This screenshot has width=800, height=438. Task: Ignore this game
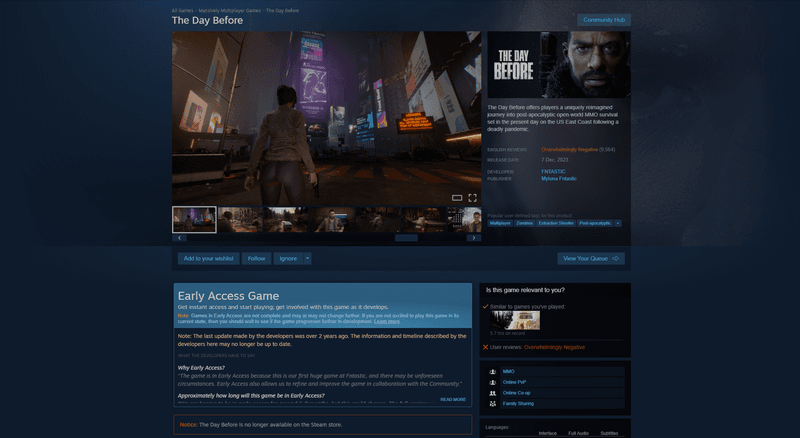[x=288, y=258]
